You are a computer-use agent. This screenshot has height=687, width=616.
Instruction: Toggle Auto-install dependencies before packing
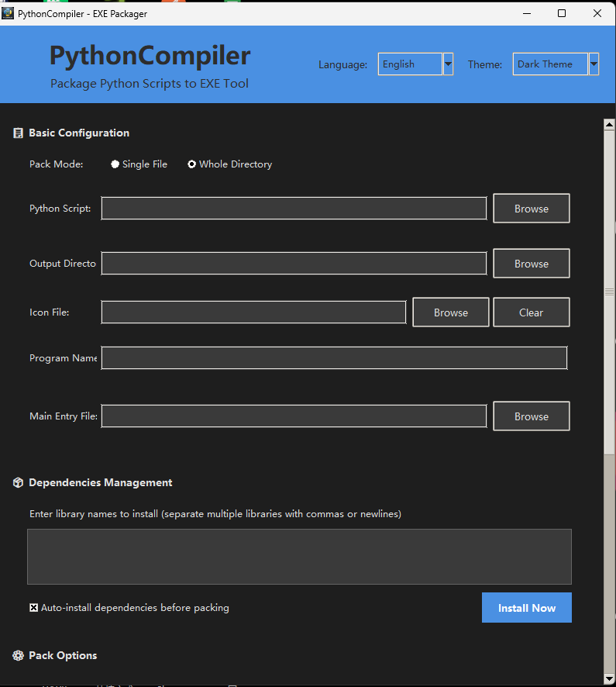34,608
